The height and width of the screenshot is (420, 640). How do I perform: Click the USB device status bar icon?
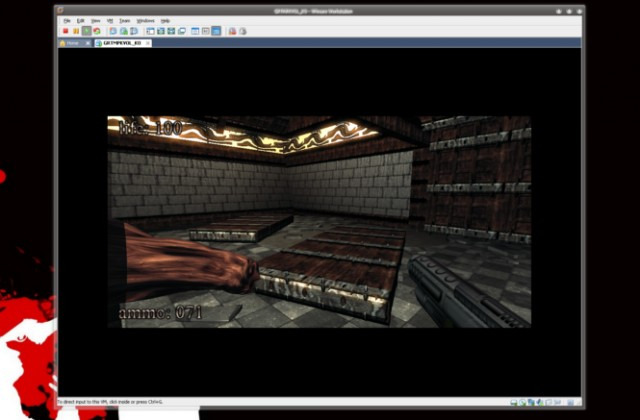click(x=548, y=402)
